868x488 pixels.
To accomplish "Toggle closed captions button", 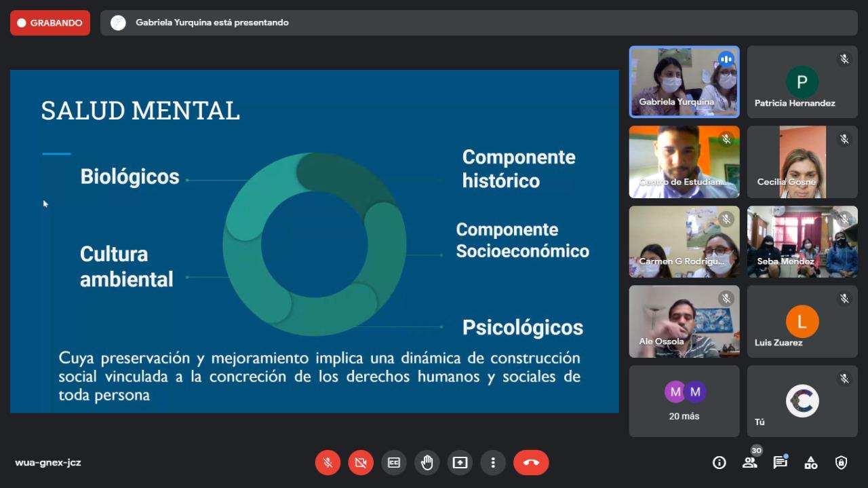I will pos(394,463).
